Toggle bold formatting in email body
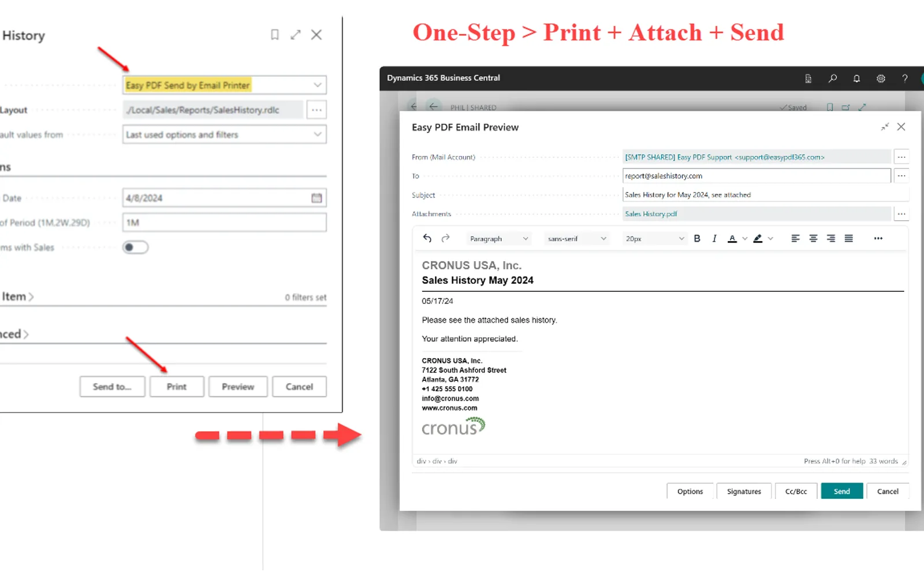 click(x=697, y=238)
